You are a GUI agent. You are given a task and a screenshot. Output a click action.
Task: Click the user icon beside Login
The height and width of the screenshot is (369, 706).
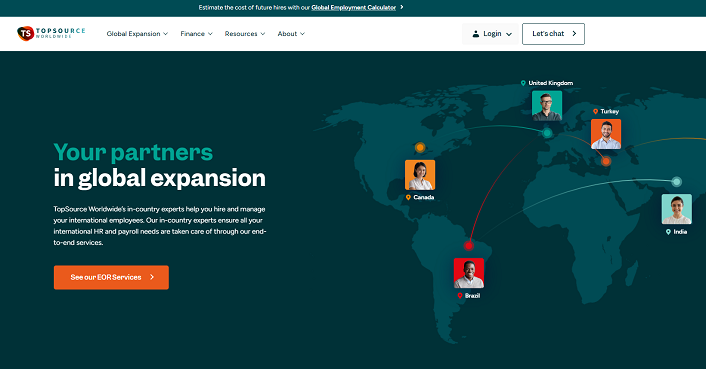[475, 34]
